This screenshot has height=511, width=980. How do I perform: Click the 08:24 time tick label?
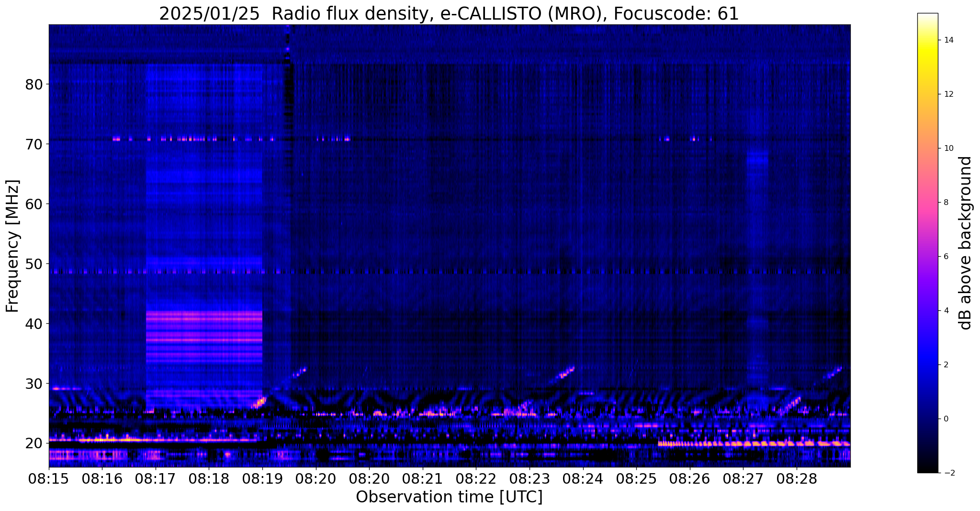tap(583, 479)
